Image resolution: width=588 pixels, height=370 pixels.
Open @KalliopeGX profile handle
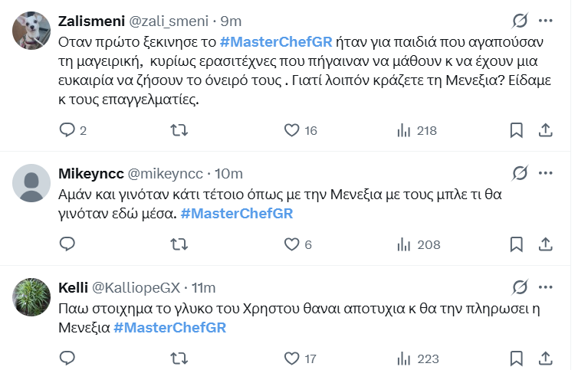[x=136, y=288]
